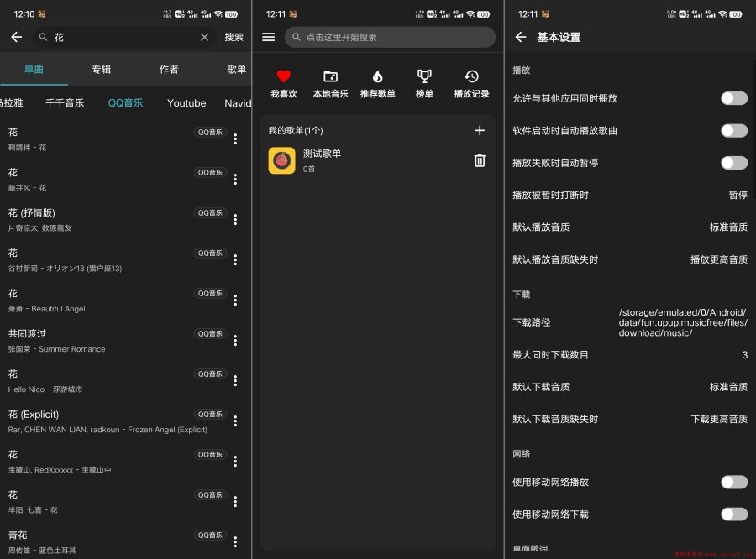The width and height of the screenshot is (756, 559).
Task: Delete 测试歌单 with trash icon
Action: point(480,160)
